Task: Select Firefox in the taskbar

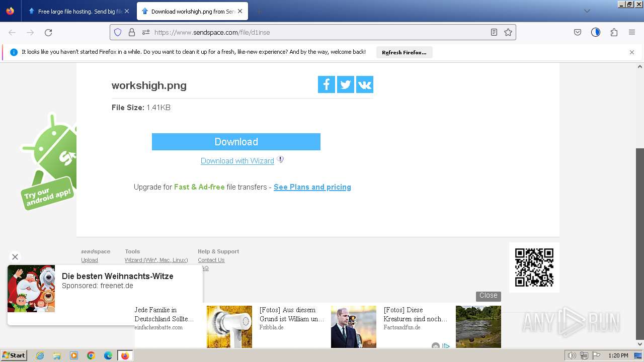Action: point(125,355)
